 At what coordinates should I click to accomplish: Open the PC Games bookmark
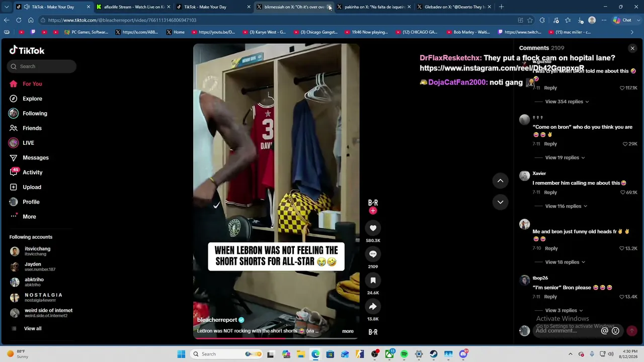click(86, 32)
